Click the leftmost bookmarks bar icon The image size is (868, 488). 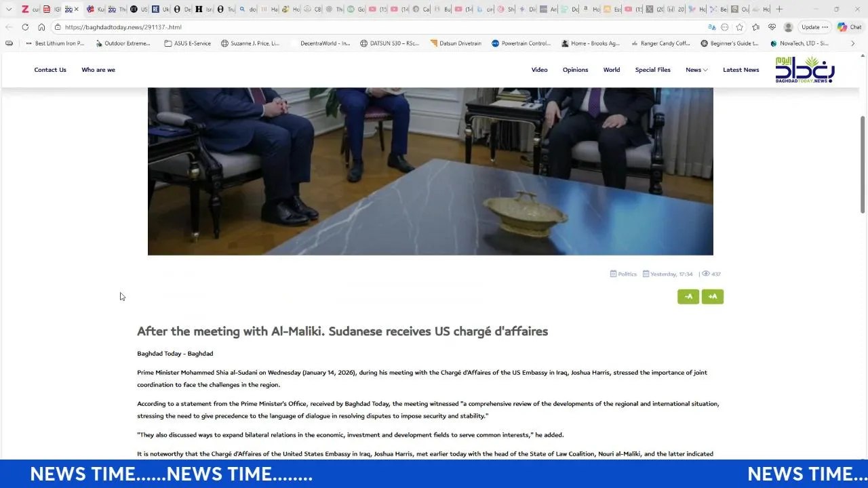(x=9, y=43)
